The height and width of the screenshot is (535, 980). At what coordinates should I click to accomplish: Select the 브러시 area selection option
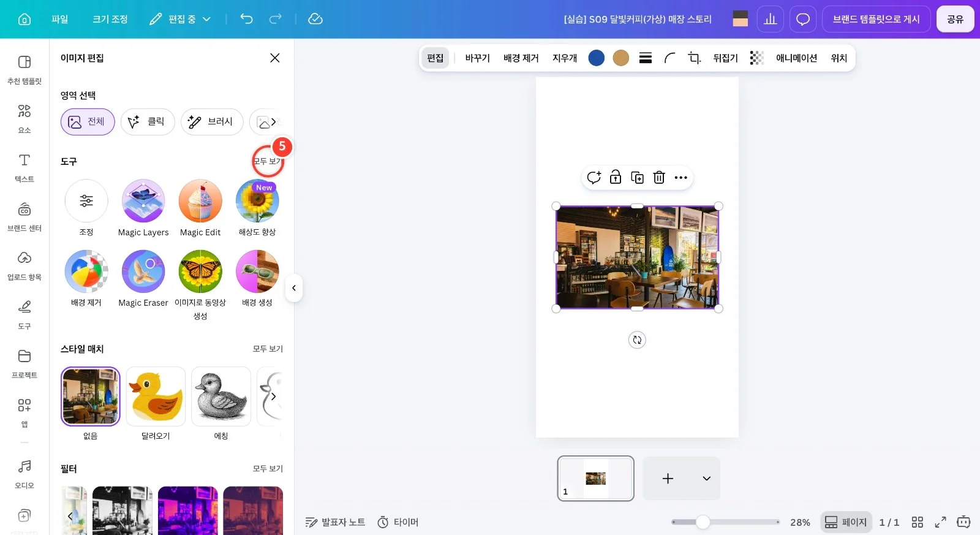tap(212, 122)
